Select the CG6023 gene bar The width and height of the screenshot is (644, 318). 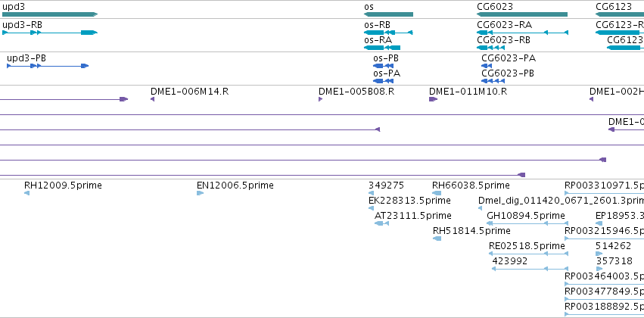tap(522, 14)
